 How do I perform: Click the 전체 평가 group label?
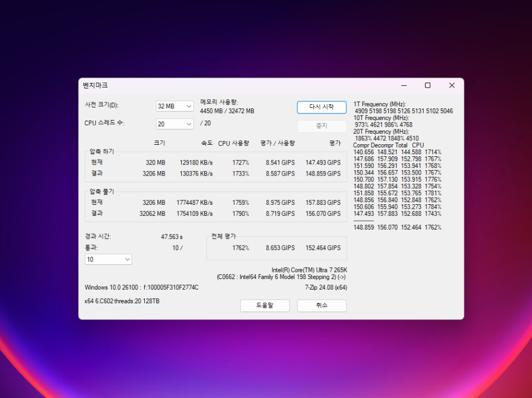[x=224, y=236]
